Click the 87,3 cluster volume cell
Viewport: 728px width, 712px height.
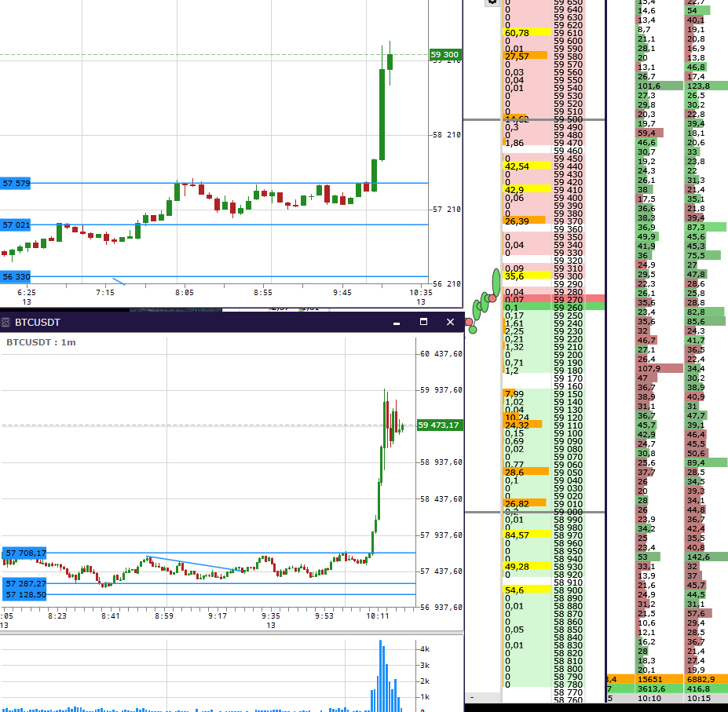pyautogui.click(x=706, y=228)
